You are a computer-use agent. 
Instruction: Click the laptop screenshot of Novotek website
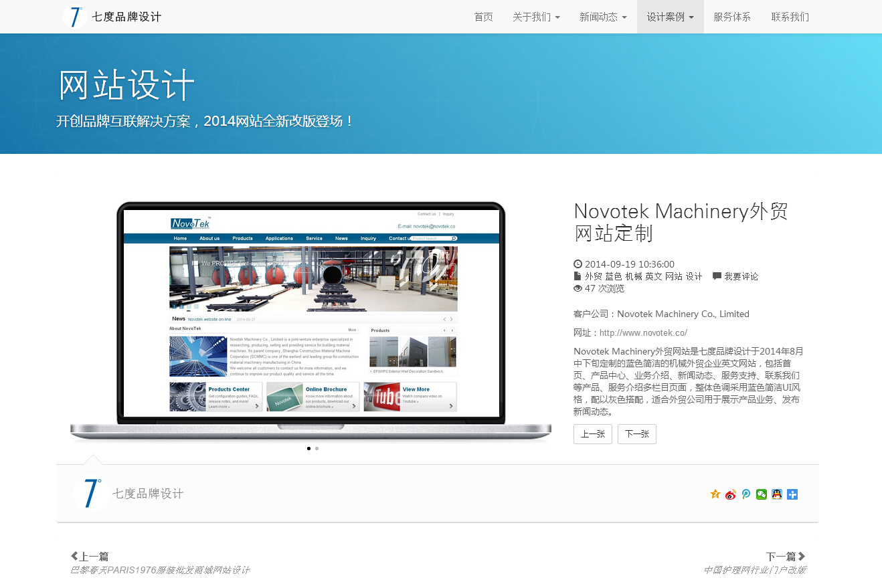pos(311,320)
